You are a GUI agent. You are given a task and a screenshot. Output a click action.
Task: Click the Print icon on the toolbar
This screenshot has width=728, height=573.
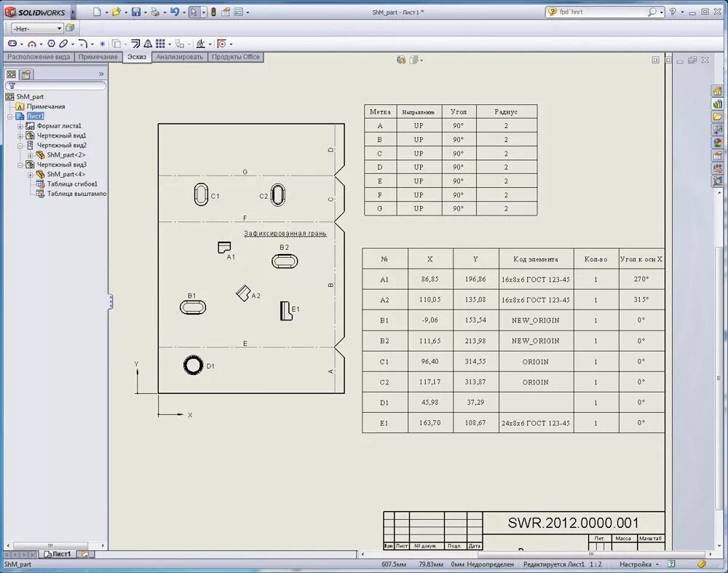click(155, 12)
